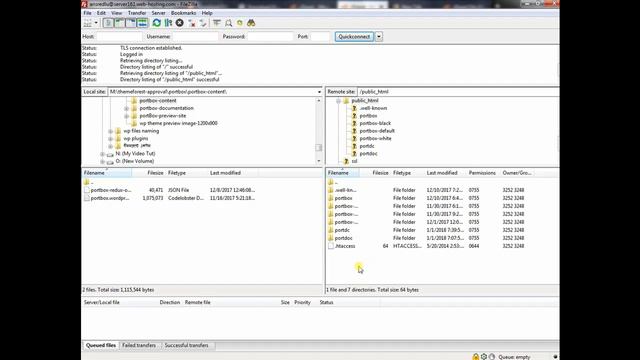Click the .htaccess file icon

coord(331,246)
